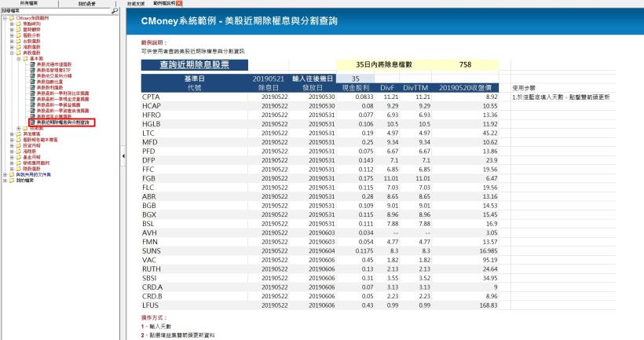Click the LFUS closing price 168.83

tap(466, 305)
